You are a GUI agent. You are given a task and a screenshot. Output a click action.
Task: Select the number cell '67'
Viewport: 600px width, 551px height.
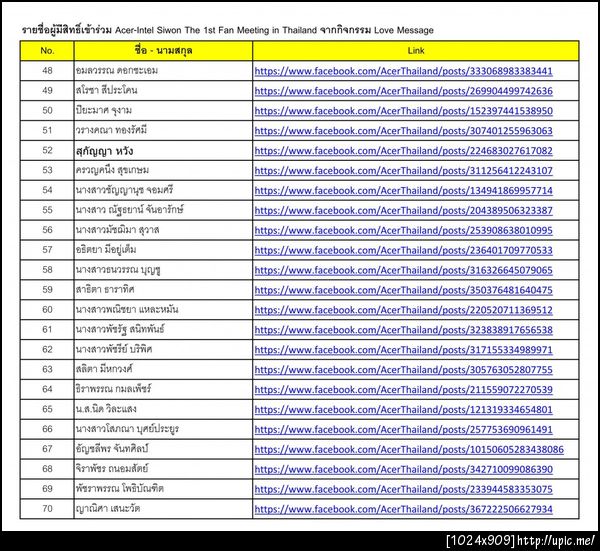click(x=47, y=448)
